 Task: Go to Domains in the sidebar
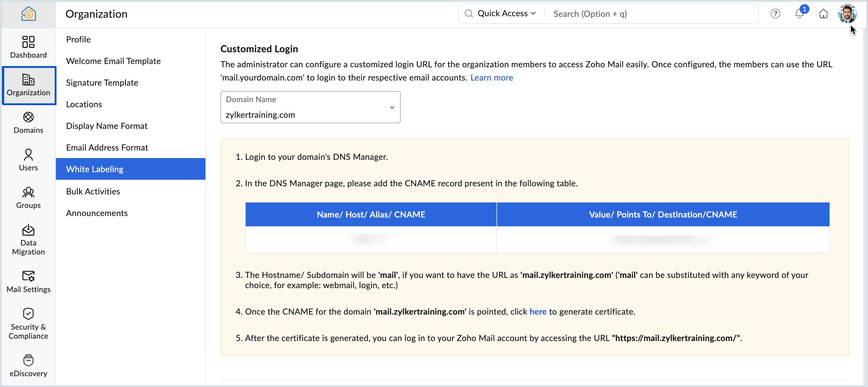pos(28,122)
